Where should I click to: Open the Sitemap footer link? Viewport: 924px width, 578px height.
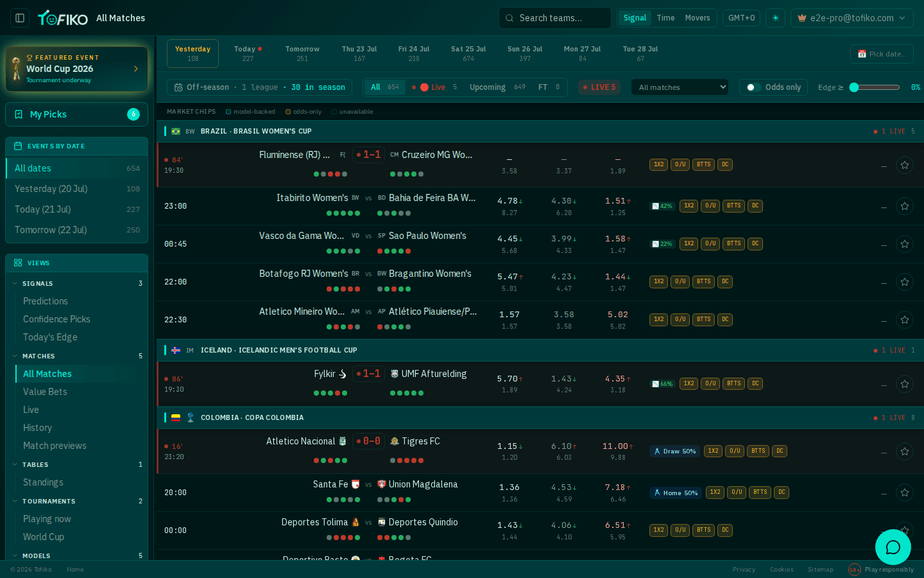pos(820,570)
